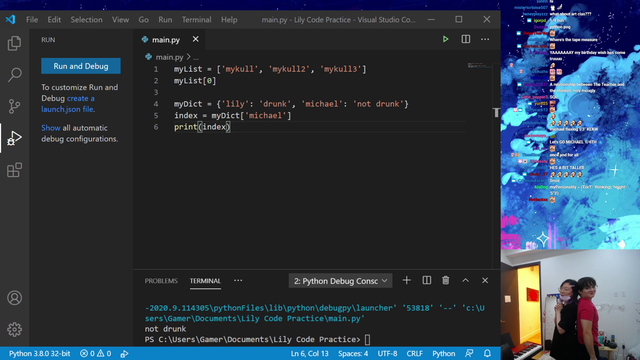Close the main.py editor tab
Screen dimensions: 640x360
196,39
